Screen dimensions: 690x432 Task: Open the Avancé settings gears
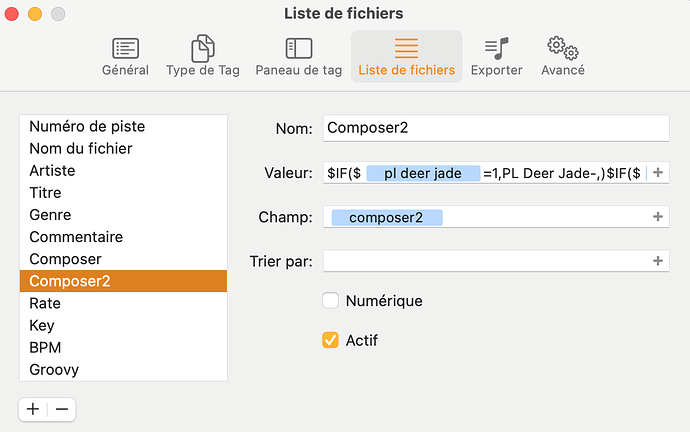tap(563, 48)
